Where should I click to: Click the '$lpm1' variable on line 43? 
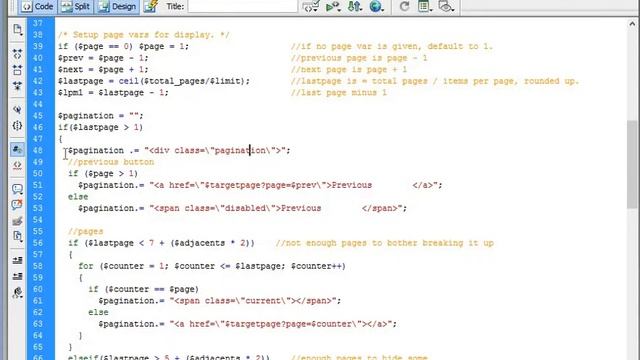(70, 93)
